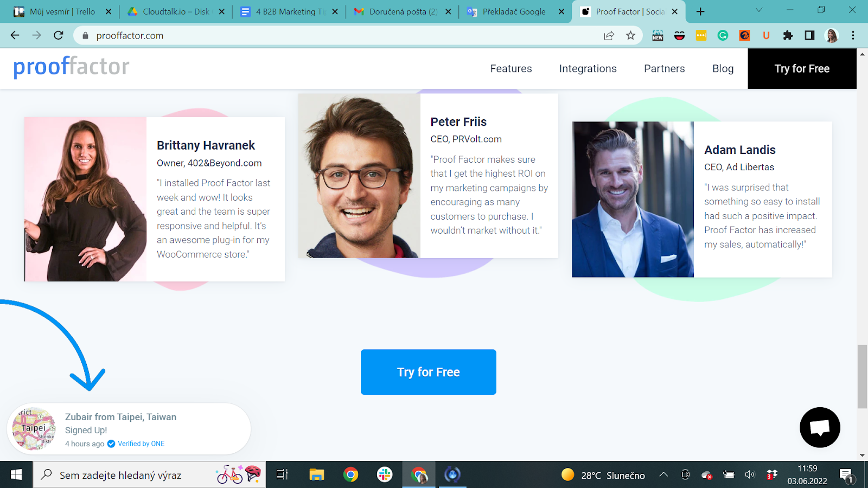This screenshot has width=868, height=488.
Task: Expand the tab search dropdown arrow
Action: pyautogui.click(x=759, y=10)
